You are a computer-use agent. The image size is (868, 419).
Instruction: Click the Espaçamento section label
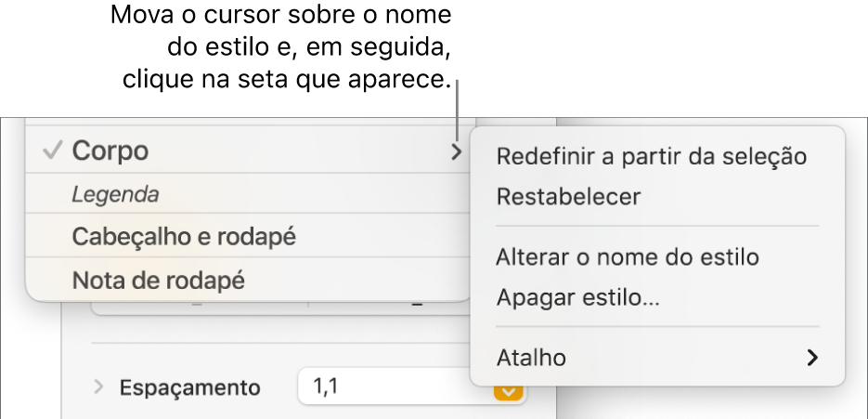[x=190, y=387]
